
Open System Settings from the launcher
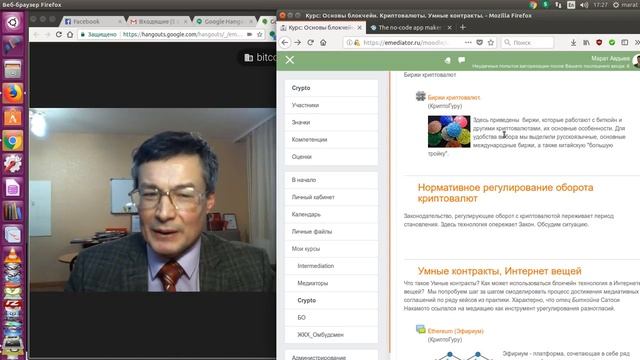tap(13, 164)
